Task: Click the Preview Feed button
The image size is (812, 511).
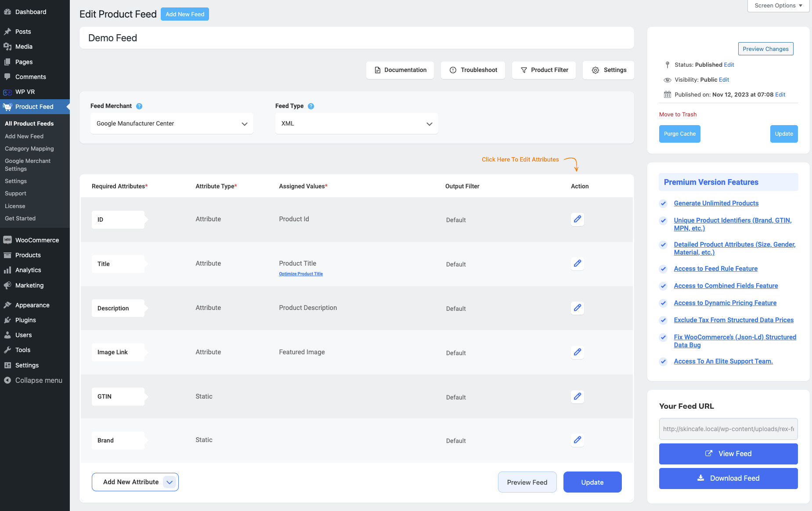Action: [x=527, y=482]
